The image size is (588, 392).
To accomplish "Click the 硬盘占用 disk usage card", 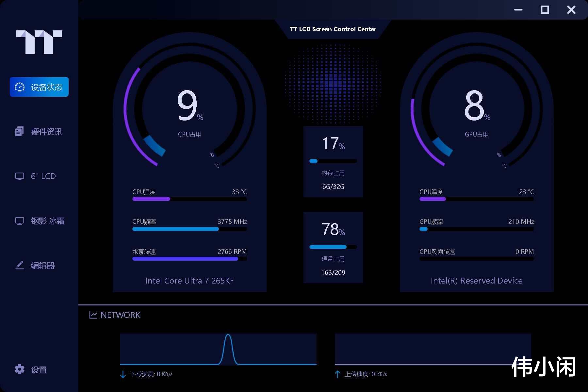I will coord(333,248).
